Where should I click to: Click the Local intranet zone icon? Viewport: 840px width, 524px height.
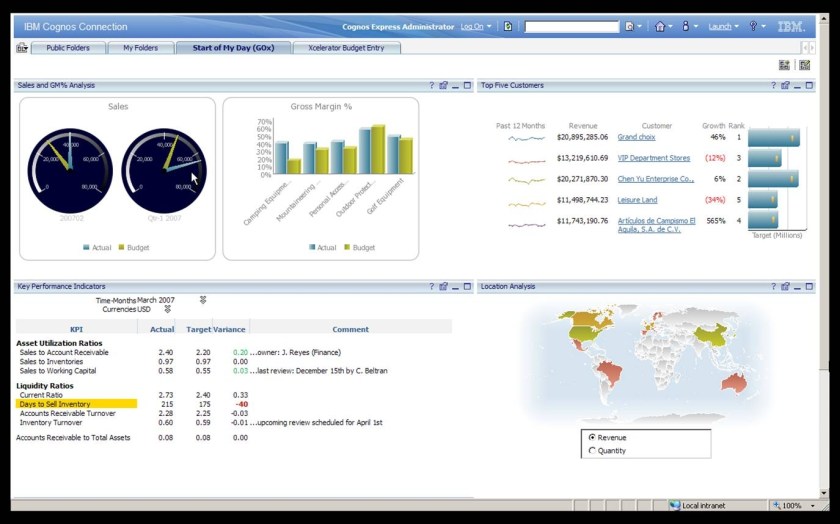674,505
